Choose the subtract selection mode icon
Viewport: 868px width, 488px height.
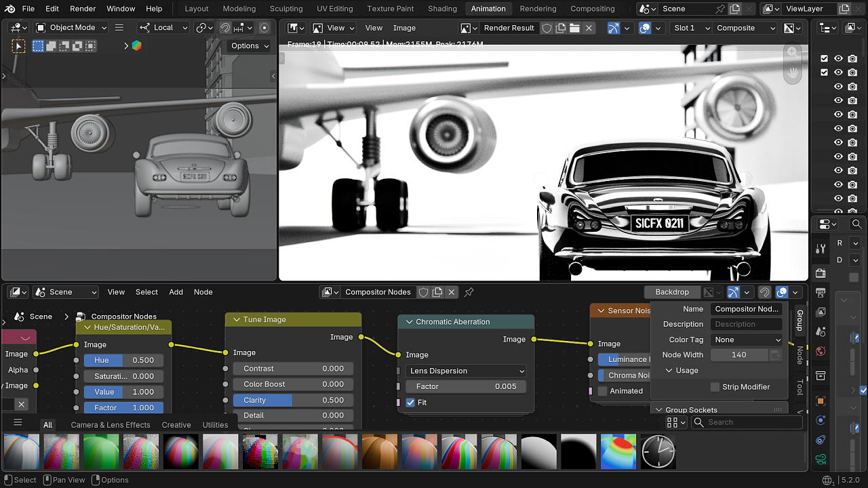(x=64, y=46)
